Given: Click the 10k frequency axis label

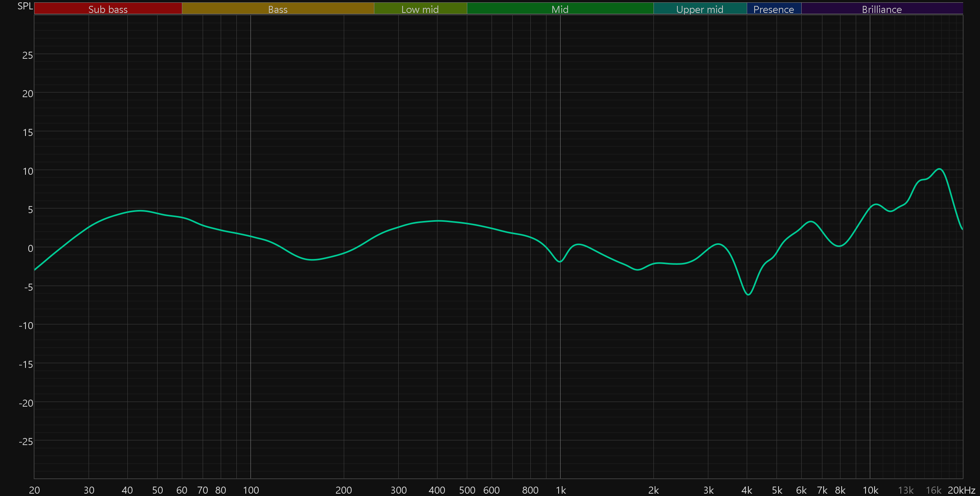Looking at the screenshot, I should [x=870, y=490].
